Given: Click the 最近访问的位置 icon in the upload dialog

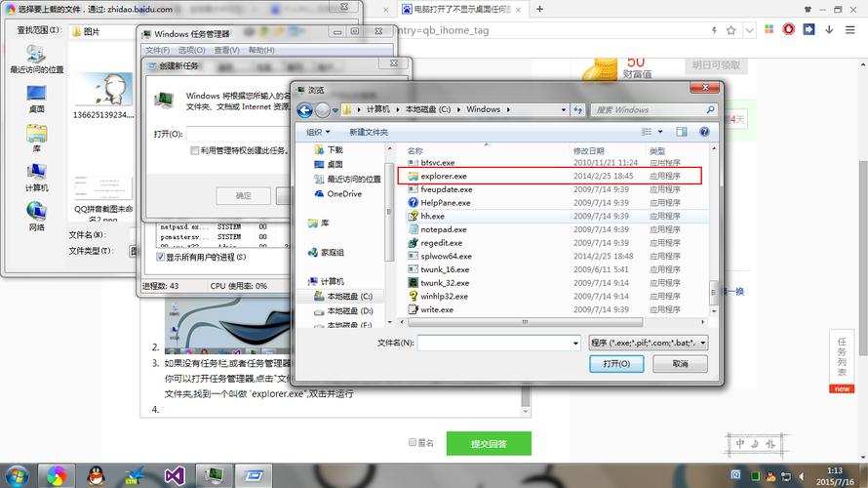Looking at the screenshot, I should (x=36, y=59).
